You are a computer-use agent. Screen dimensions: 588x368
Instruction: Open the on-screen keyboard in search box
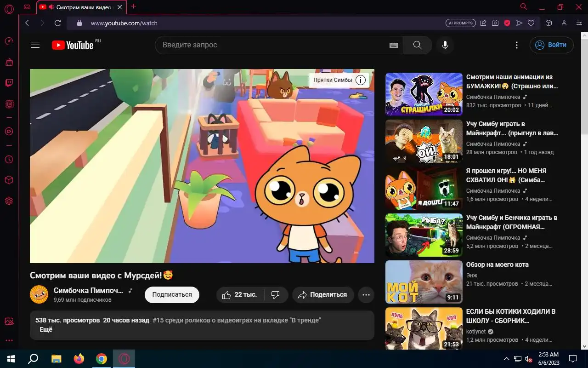coord(394,45)
